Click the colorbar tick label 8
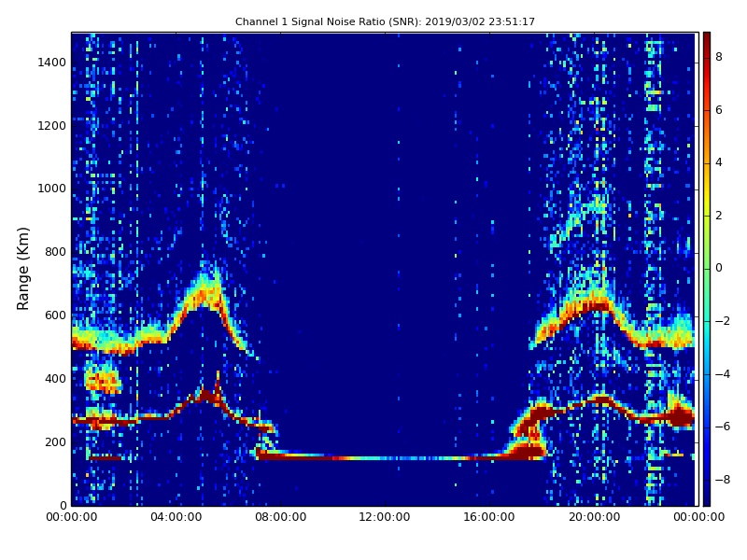Image resolution: width=747 pixels, height=560 pixels. [719, 57]
